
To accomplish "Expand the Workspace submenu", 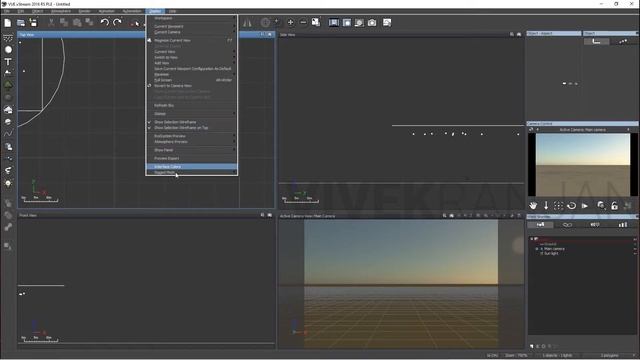I will click(191, 18).
